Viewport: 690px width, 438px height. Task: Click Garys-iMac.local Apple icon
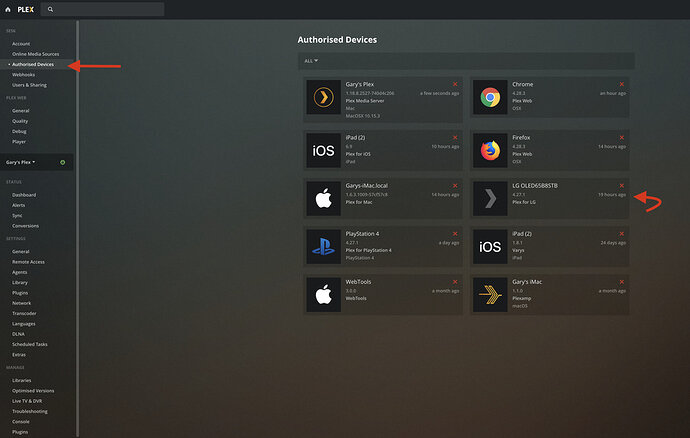pos(323,199)
